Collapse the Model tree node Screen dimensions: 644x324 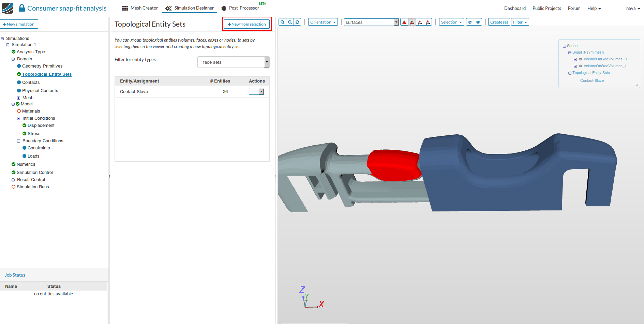coord(13,104)
